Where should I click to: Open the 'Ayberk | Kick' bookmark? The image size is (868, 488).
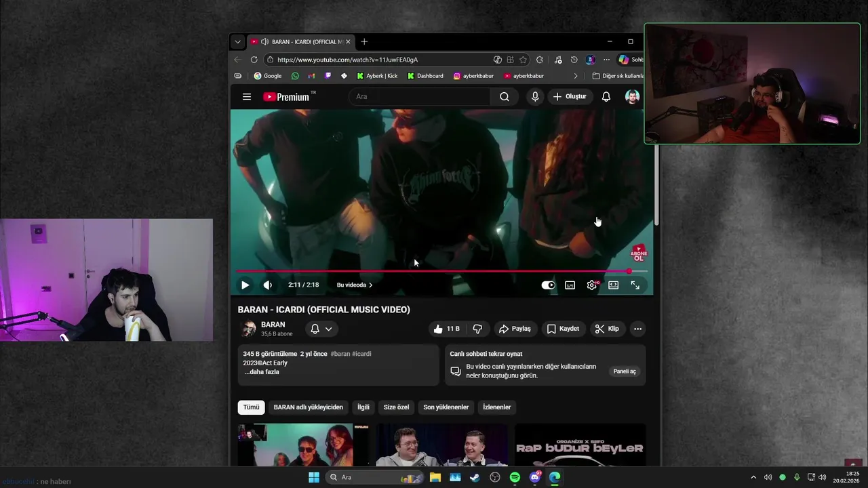377,76
